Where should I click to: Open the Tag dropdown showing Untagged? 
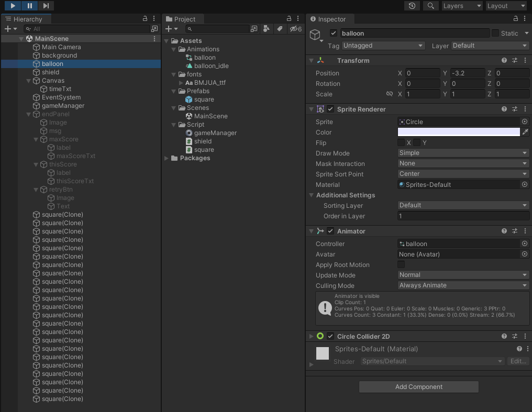(383, 46)
